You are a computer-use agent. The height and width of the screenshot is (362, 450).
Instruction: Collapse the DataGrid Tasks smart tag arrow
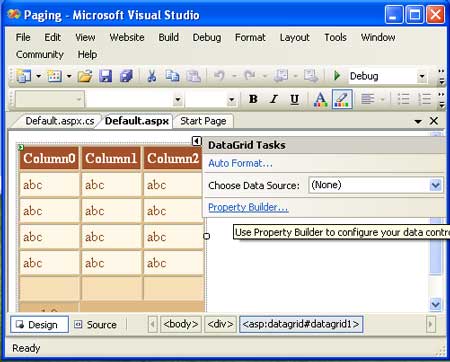[x=197, y=141]
